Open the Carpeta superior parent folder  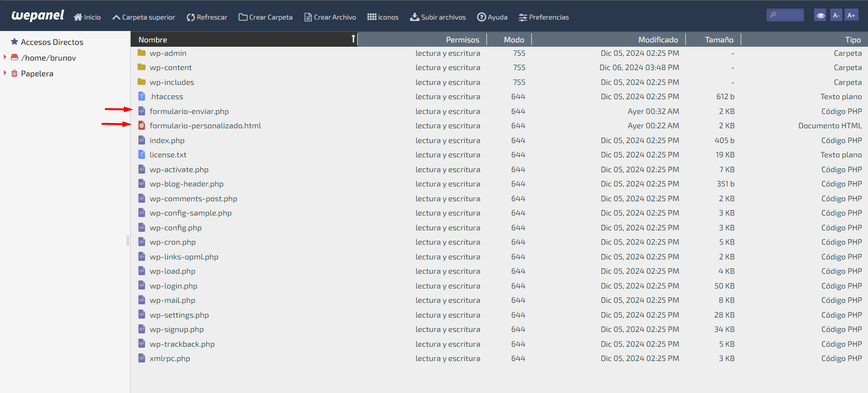[144, 17]
